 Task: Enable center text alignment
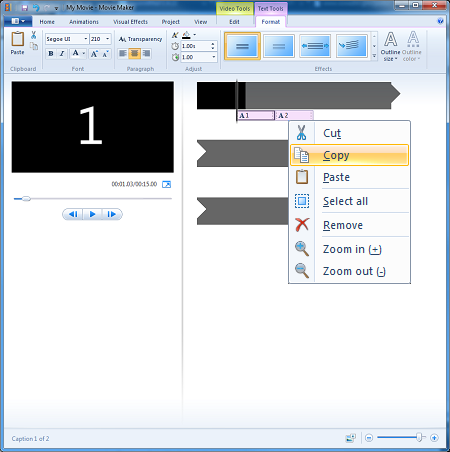pos(134,53)
